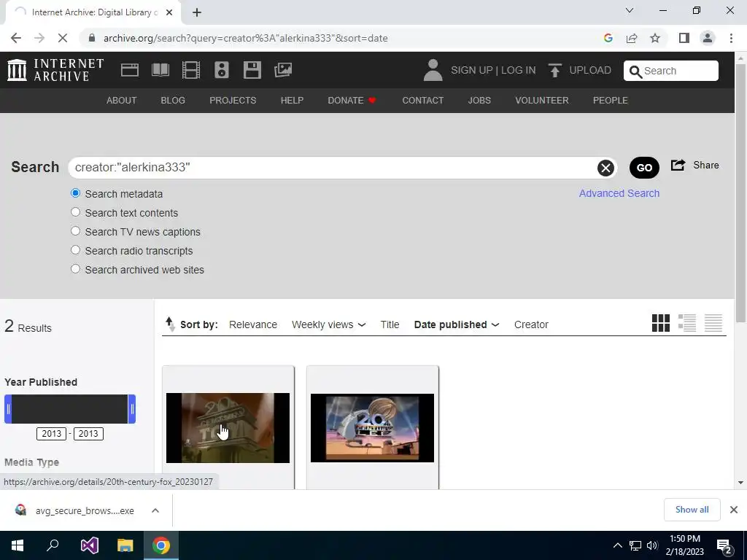Open the Software floppy-disk icon
Viewport: 747px width, 560px height.
[x=252, y=70]
